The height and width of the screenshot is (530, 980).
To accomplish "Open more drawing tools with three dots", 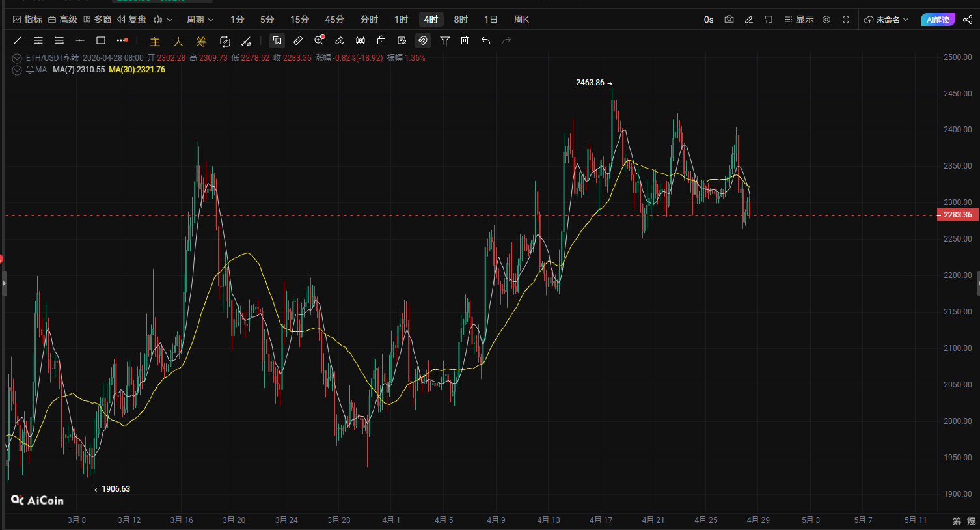I will coord(122,40).
